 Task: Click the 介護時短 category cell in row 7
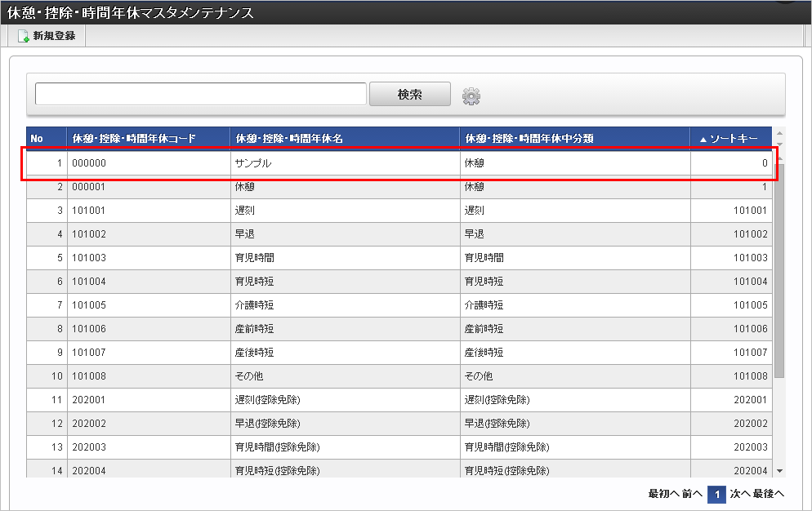(575, 305)
